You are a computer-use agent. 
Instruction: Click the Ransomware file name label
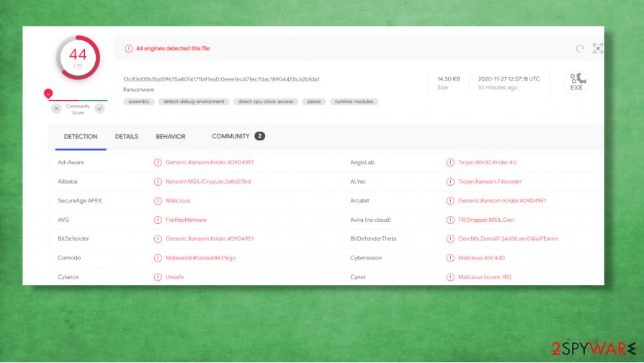138,89
